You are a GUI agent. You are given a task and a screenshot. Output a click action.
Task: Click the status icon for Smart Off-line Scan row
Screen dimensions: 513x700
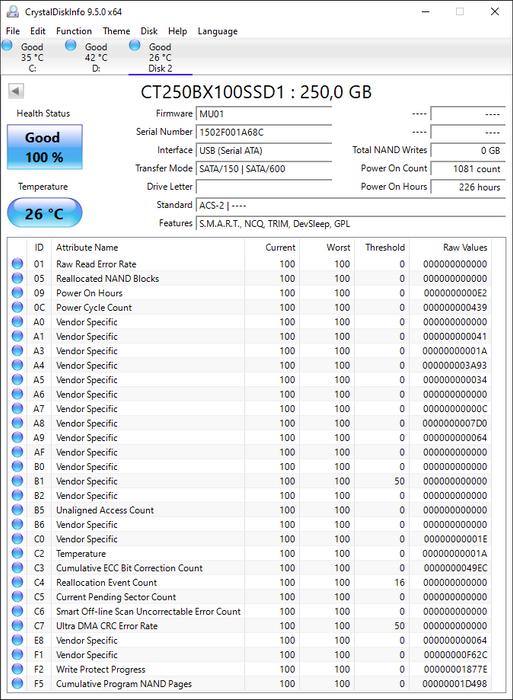pos(17,611)
